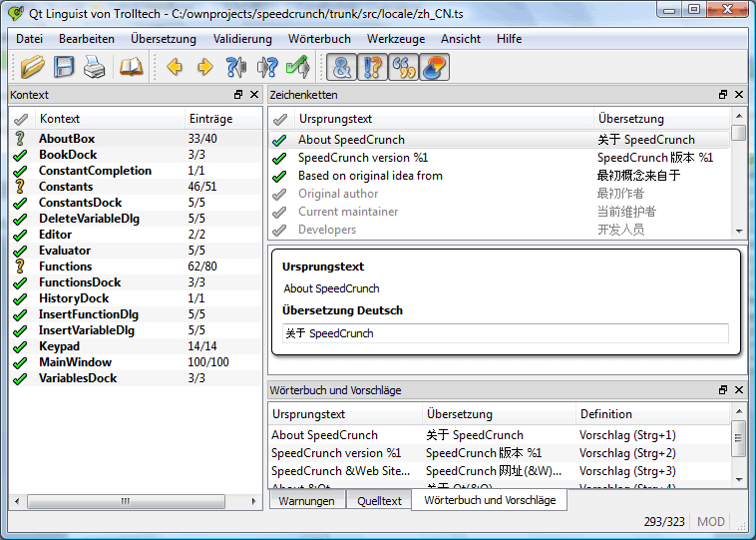Go to previous entry with left arrow
The height and width of the screenshot is (540, 756).
tap(175, 67)
